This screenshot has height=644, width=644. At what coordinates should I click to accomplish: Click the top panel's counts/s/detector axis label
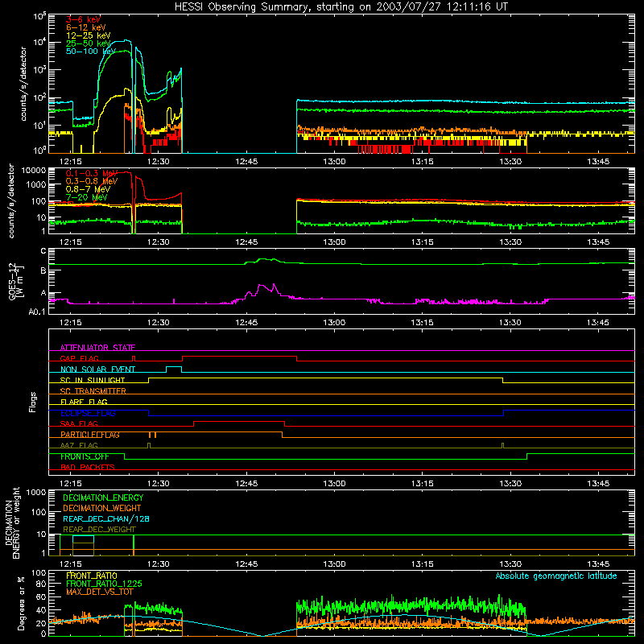tap(23, 84)
